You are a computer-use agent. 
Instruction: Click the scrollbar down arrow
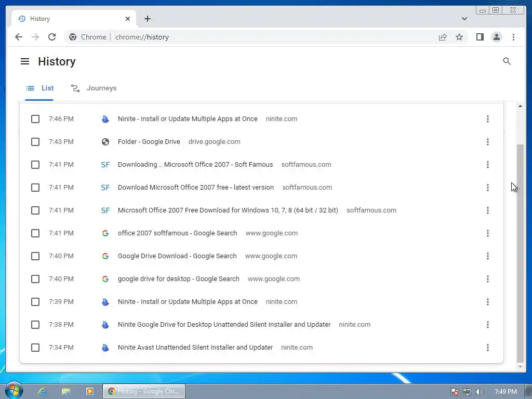[x=520, y=367]
